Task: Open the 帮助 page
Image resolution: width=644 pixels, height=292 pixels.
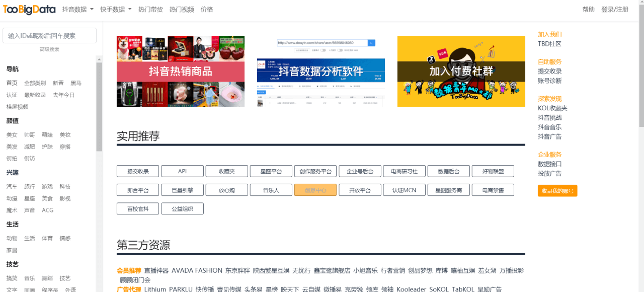Action: coord(588,10)
